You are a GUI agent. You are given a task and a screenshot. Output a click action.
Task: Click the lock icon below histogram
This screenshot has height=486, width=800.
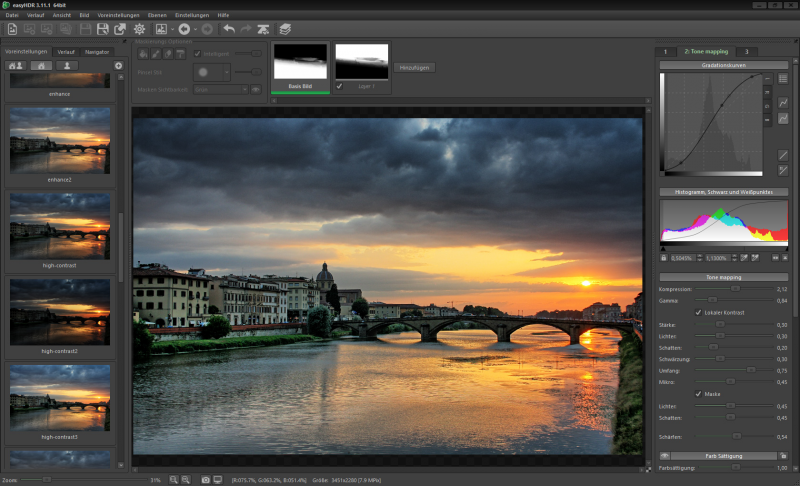(x=664, y=258)
